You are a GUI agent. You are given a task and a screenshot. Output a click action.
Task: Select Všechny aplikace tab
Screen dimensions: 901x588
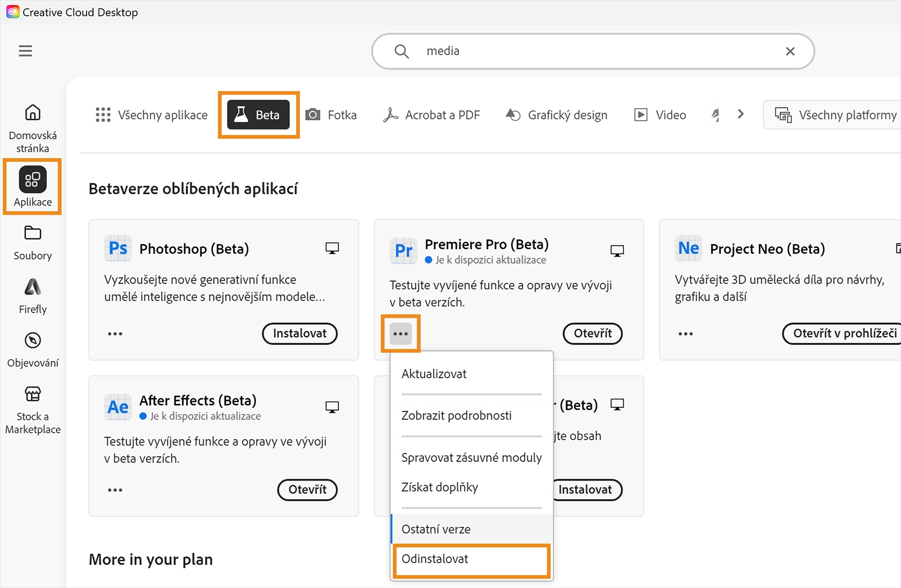pyautogui.click(x=151, y=115)
